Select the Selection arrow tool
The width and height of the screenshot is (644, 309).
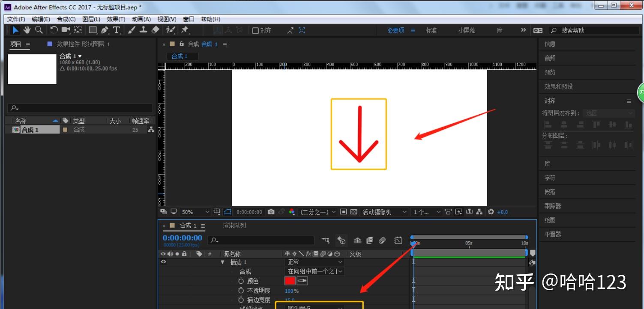(x=15, y=30)
